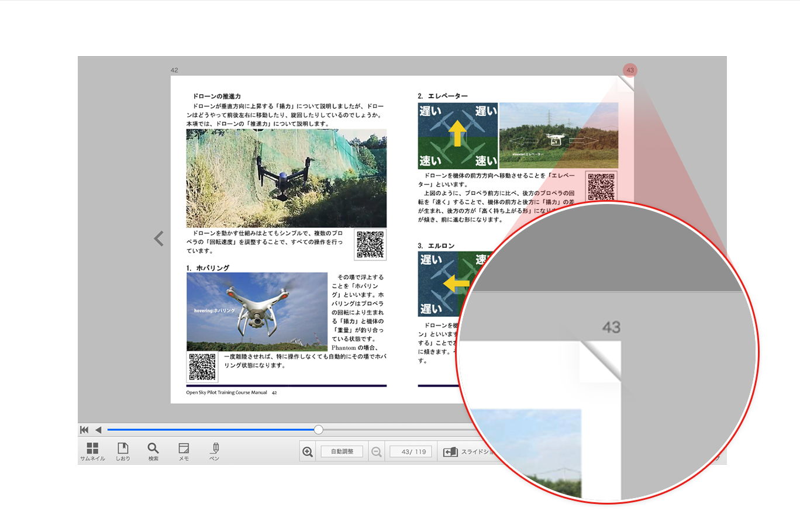Open the サムネイル thumbnail panel
This screenshot has height=532, width=800.
pyautogui.click(x=92, y=451)
